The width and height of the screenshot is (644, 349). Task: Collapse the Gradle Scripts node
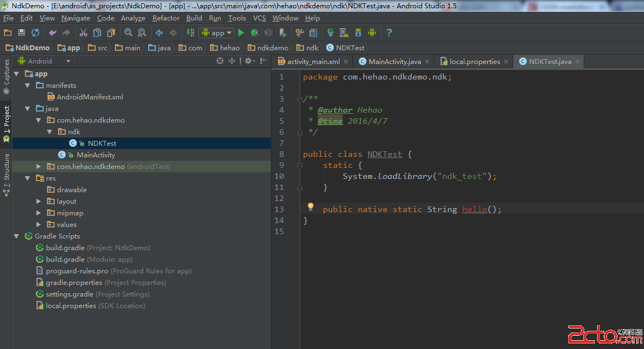point(16,236)
